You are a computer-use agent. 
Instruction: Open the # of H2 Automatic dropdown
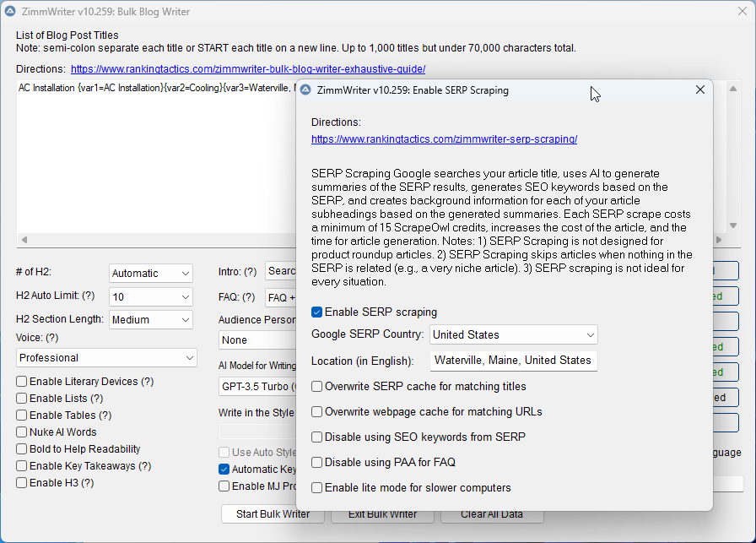(x=151, y=274)
